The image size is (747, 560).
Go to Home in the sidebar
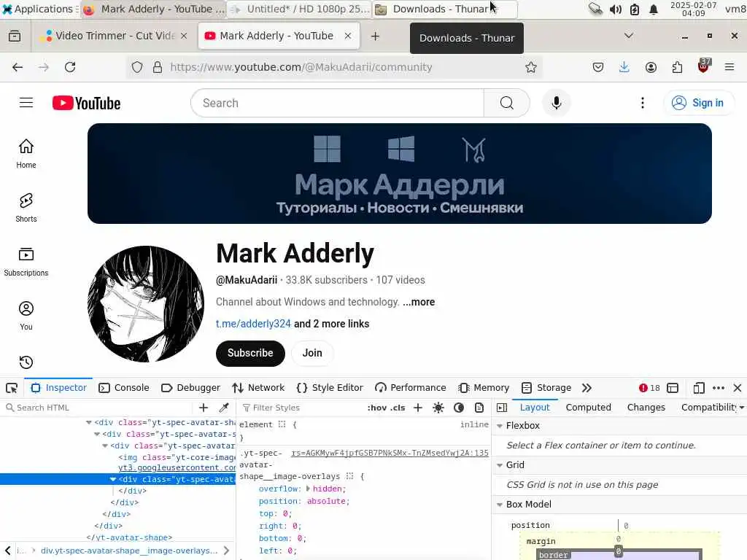click(x=26, y=153)
